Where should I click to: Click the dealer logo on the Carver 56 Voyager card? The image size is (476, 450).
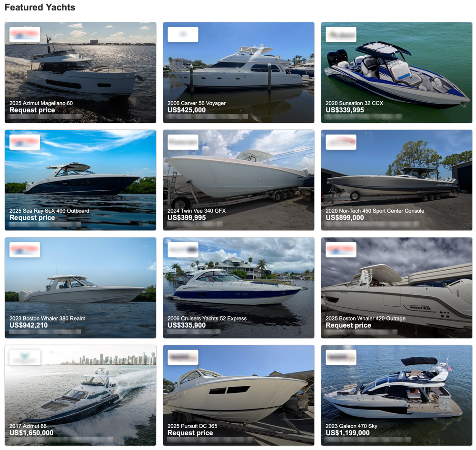(x=183, y=34)
